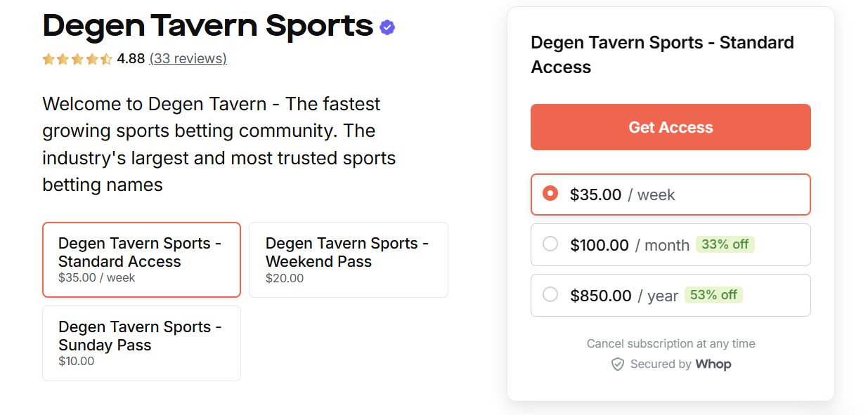Click the 33% off badge
The height and width of the screenshot is (415, 868).
coord(725,244)
